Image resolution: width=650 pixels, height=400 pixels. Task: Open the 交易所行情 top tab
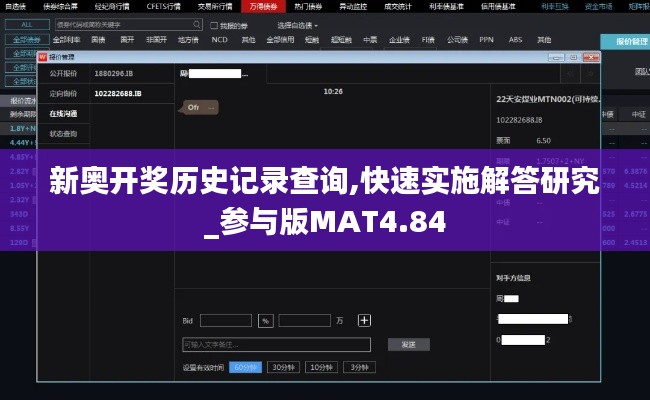215,6
